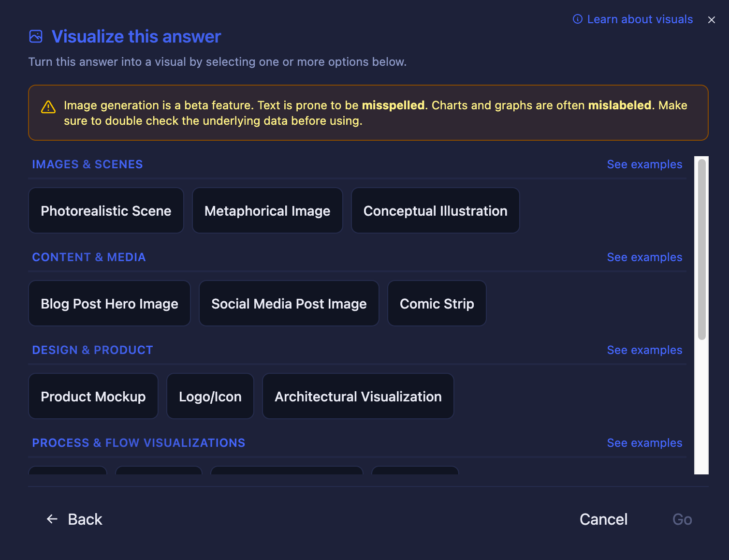Screen dimensions: 729x560
Task: Click the Cancel button
Action: coord(603,519)
